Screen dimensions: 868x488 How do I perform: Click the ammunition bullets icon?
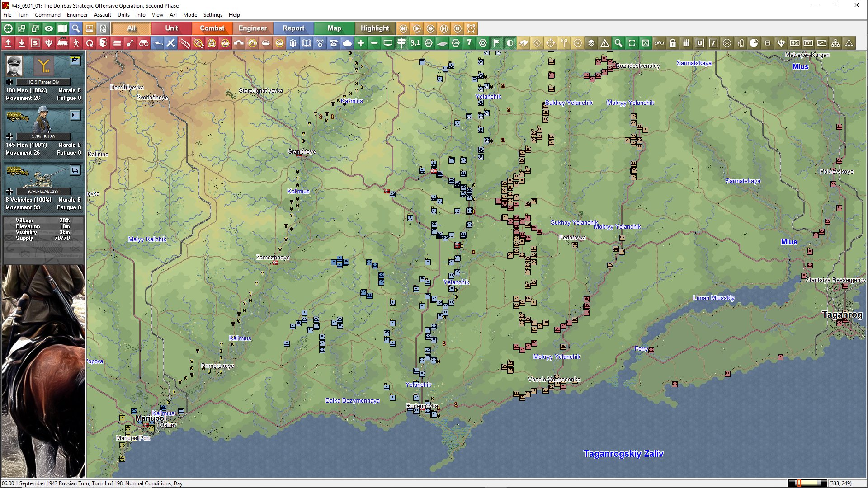tap(686, 43)
